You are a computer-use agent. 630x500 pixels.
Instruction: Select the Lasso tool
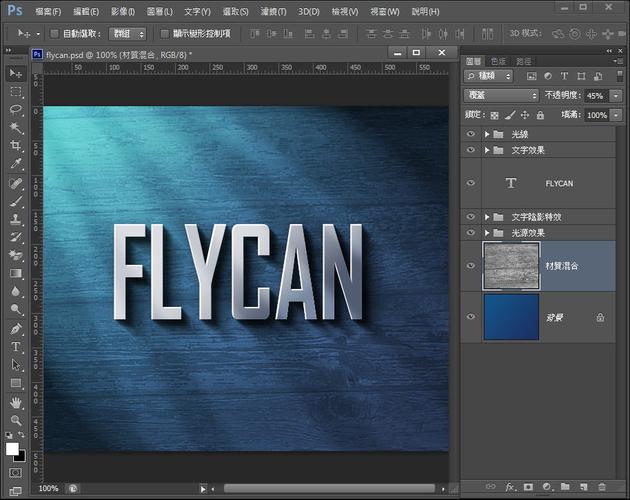point(16,109)
